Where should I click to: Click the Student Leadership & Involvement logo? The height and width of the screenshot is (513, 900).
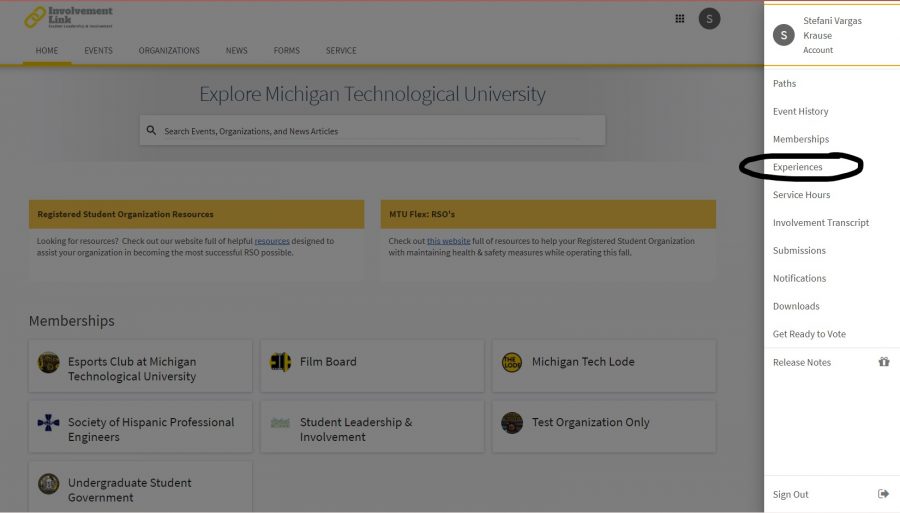(x=280, y=423)
